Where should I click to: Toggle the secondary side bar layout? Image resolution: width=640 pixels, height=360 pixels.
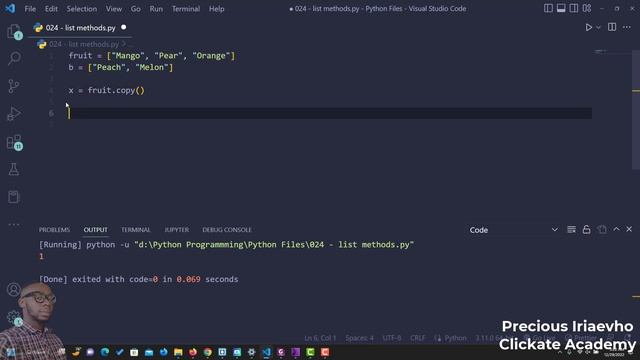[573, 8]
